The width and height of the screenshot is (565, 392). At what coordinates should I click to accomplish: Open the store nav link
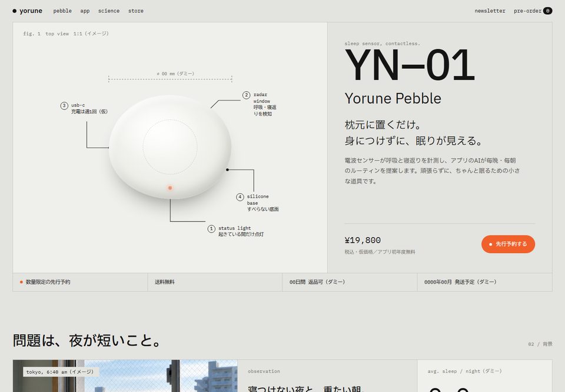tap(136, 11)
